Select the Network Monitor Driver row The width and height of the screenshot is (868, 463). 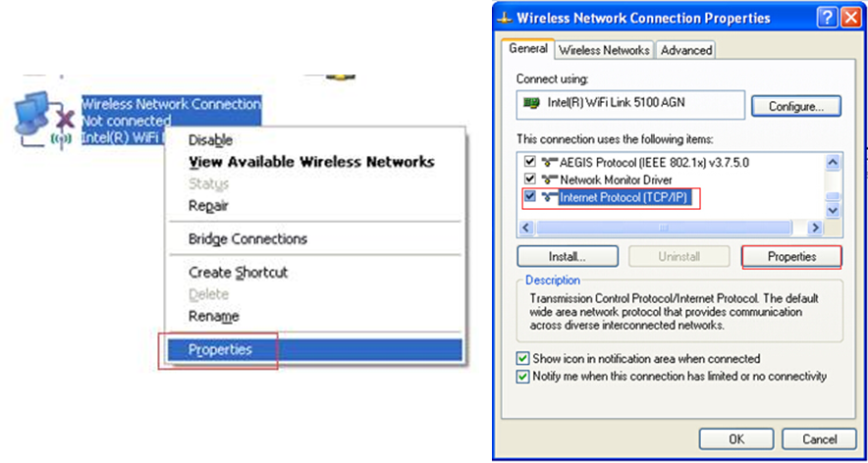598,180
